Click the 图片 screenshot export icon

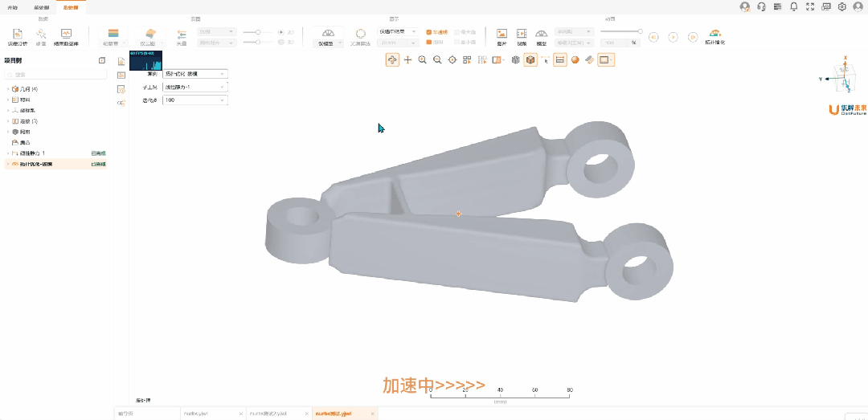(502, 35)
